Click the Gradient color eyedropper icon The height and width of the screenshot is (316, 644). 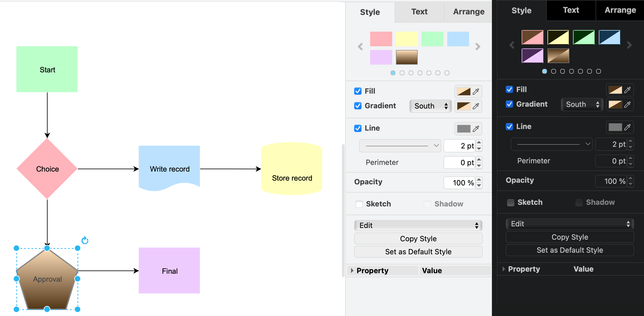tap(476, 106)
